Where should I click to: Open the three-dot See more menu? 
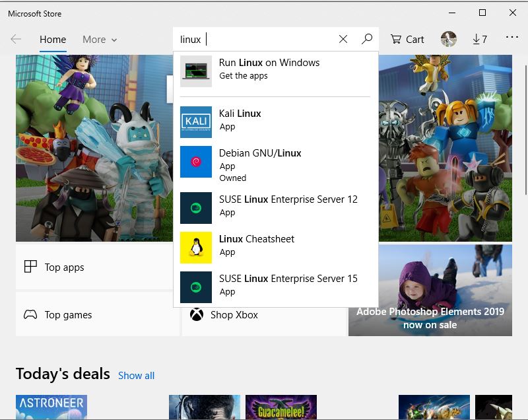point(512,38)
